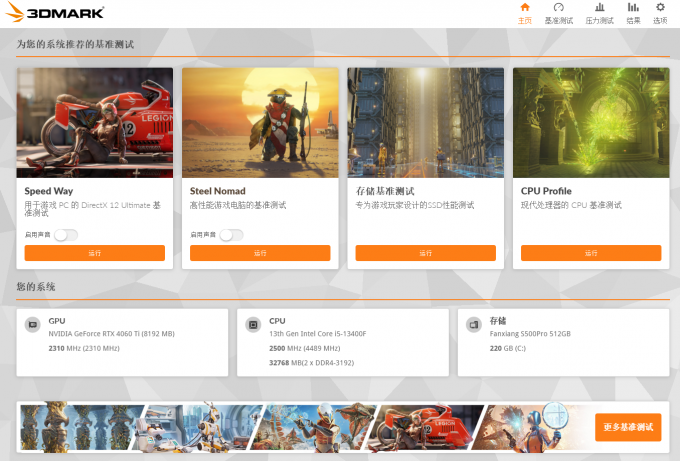Select the 存储基准测试 card title

point(385,191)
